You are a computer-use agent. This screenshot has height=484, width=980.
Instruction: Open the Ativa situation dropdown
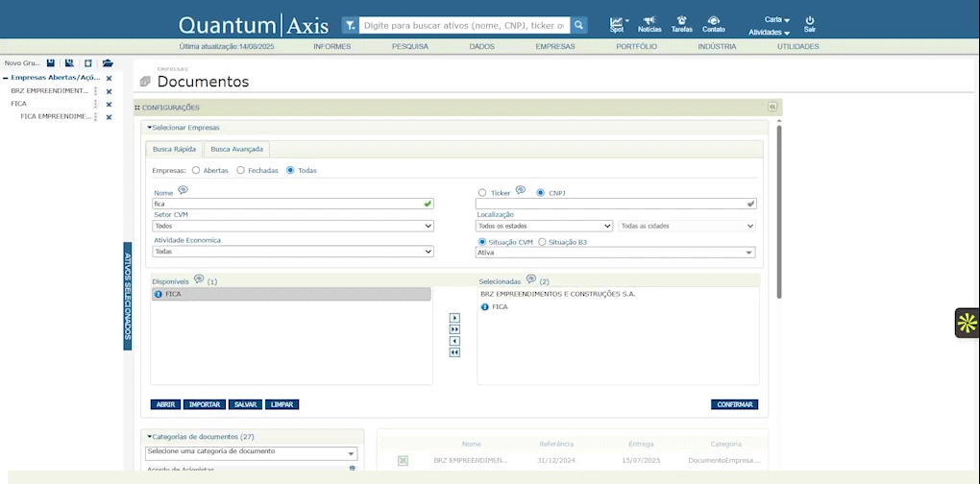click(x=615, y=253)
